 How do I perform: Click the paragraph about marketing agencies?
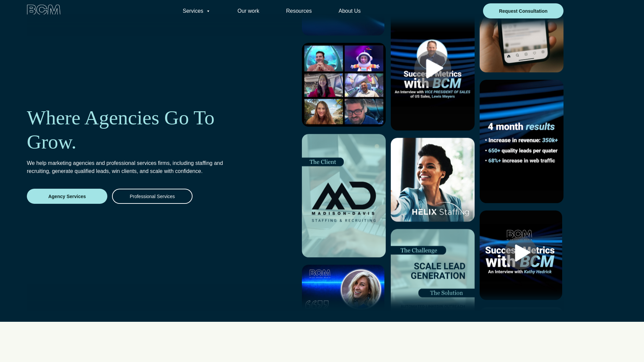(125, 167)
